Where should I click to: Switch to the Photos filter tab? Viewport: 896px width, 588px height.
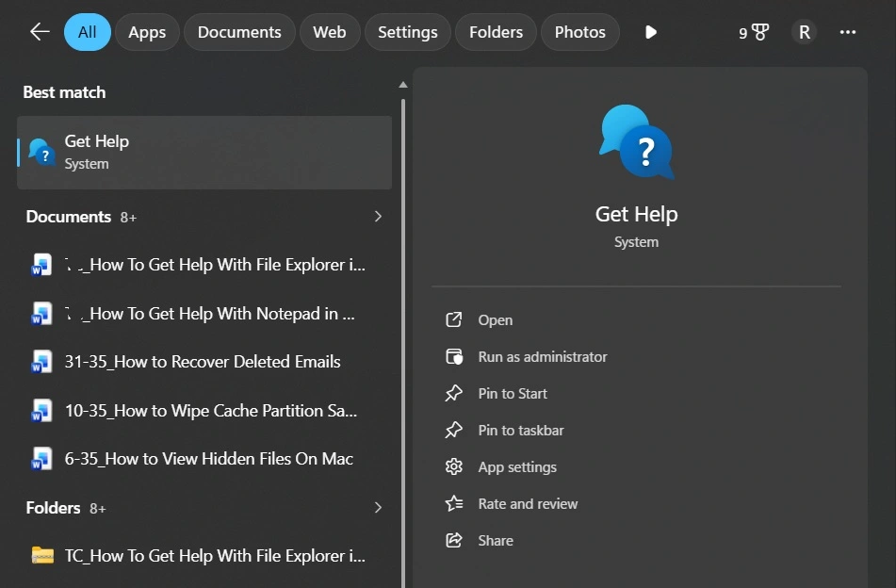coord(580,32)
